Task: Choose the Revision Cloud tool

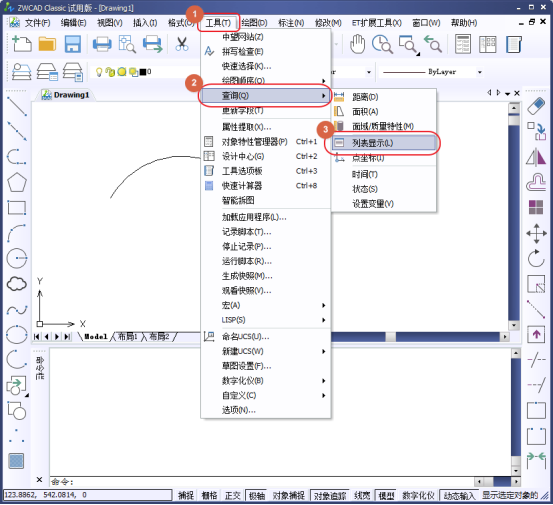Action: [17, 284]
